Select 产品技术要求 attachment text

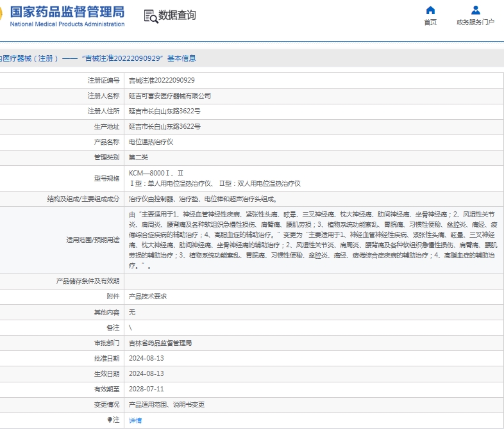(x=147, y=297)
